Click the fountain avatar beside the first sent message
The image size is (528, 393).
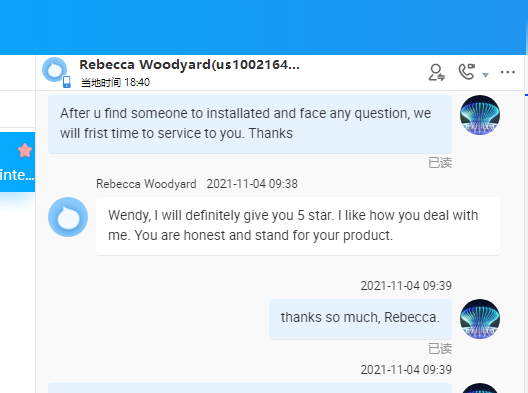pos(480,115)
